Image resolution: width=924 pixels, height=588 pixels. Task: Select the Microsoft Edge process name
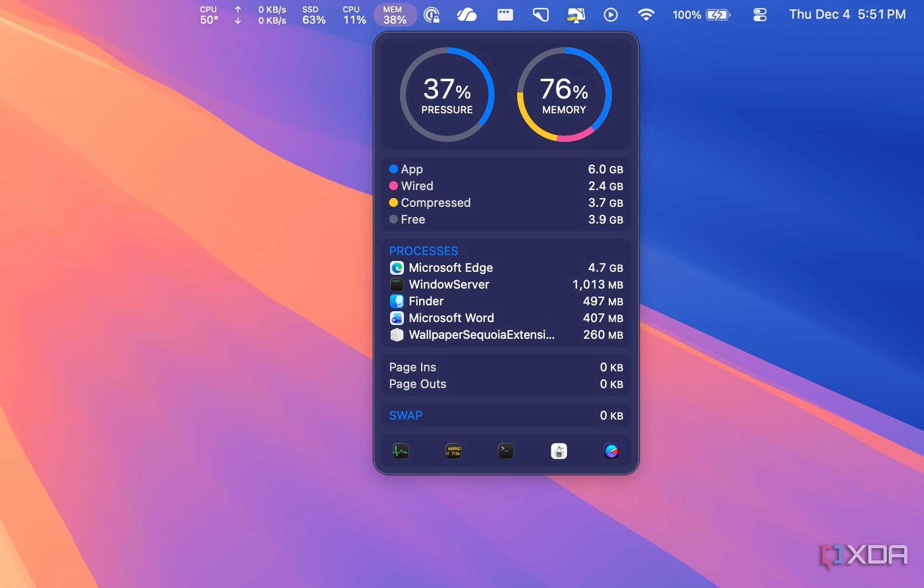(451, 268)
